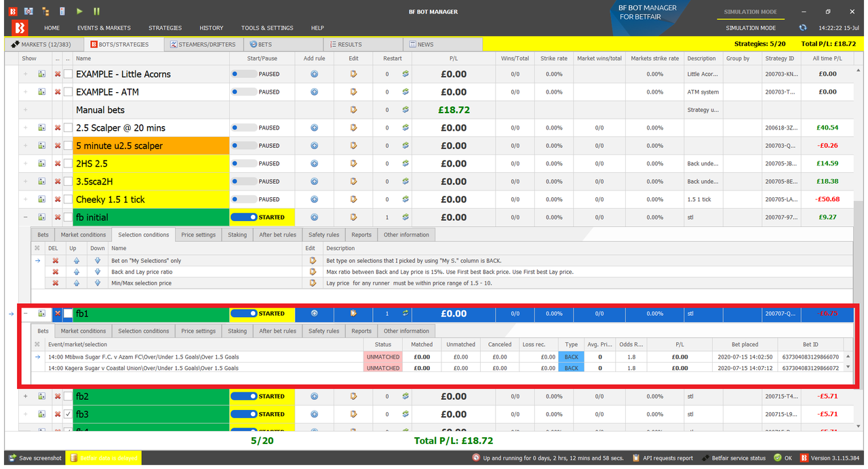Start the EXAMPLE - Little Acorns strategy toggle
Viewport: 868px width, 469px height.
(x=243, y=74)
